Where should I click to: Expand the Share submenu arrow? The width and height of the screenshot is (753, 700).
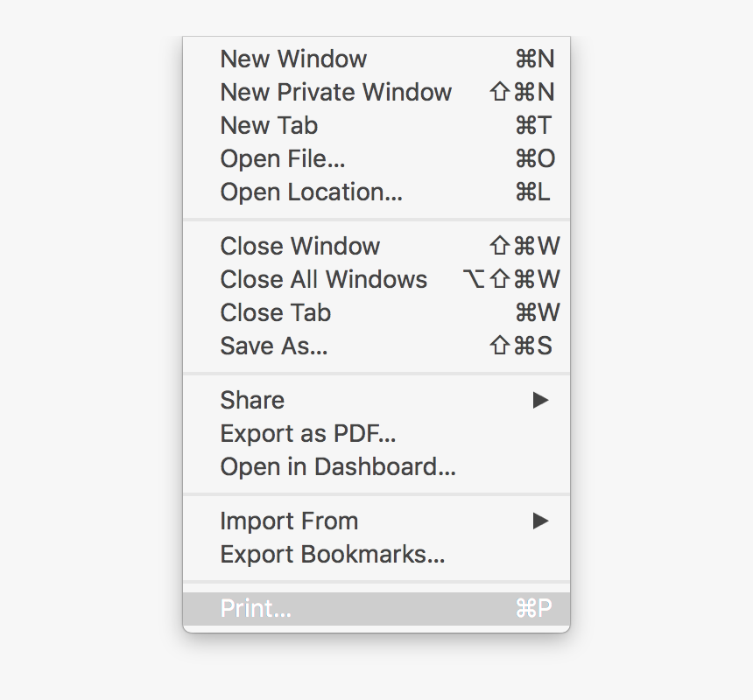pyautogui.click(x=541, y=400)
